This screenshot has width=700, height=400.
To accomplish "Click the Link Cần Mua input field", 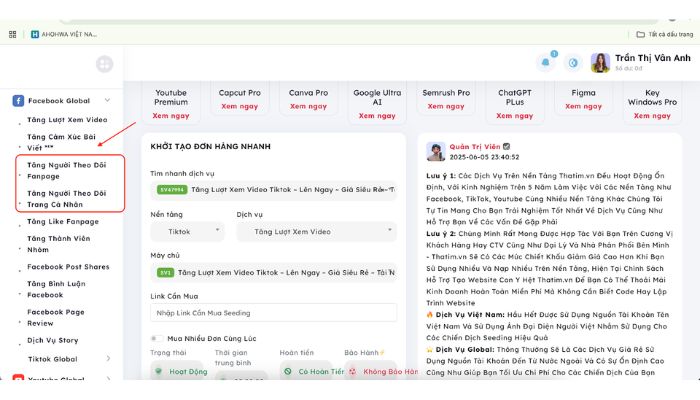I will pyautogui.click(x=273, y=313).
